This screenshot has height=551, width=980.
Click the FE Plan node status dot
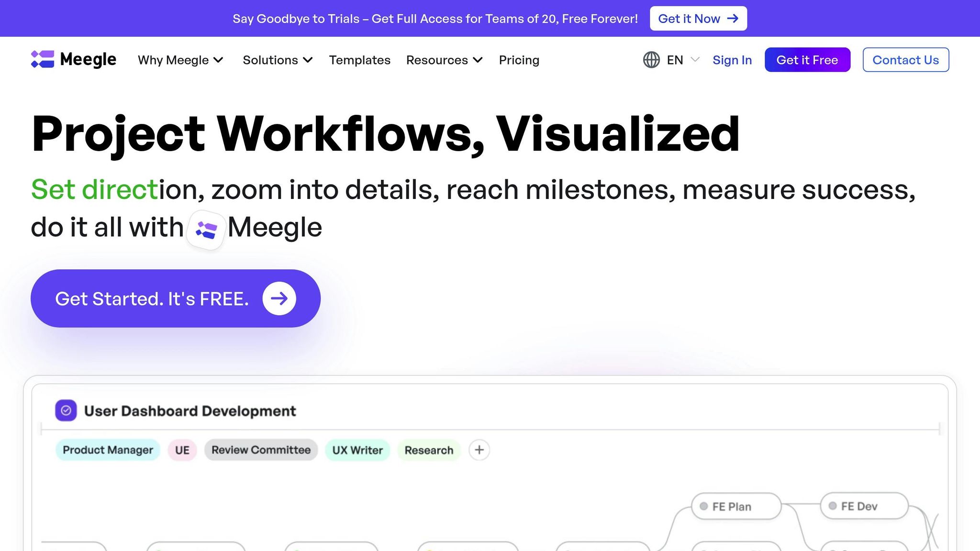703,506
